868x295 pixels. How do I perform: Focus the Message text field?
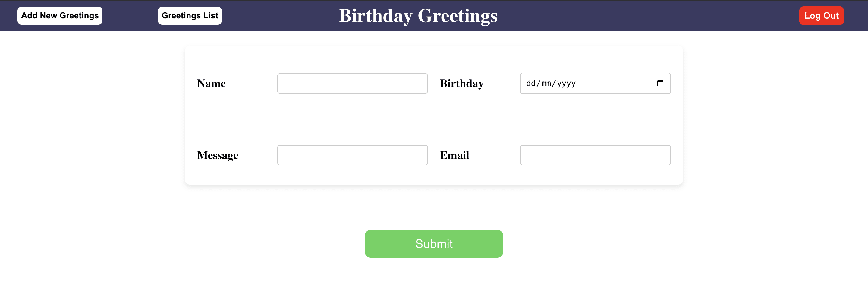(x=352, y=155)
